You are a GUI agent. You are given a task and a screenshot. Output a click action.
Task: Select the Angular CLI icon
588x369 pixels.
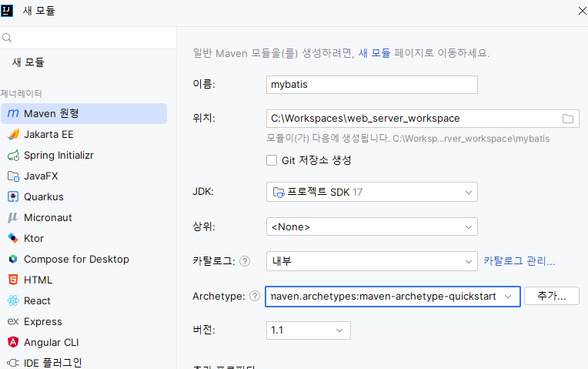13,342
